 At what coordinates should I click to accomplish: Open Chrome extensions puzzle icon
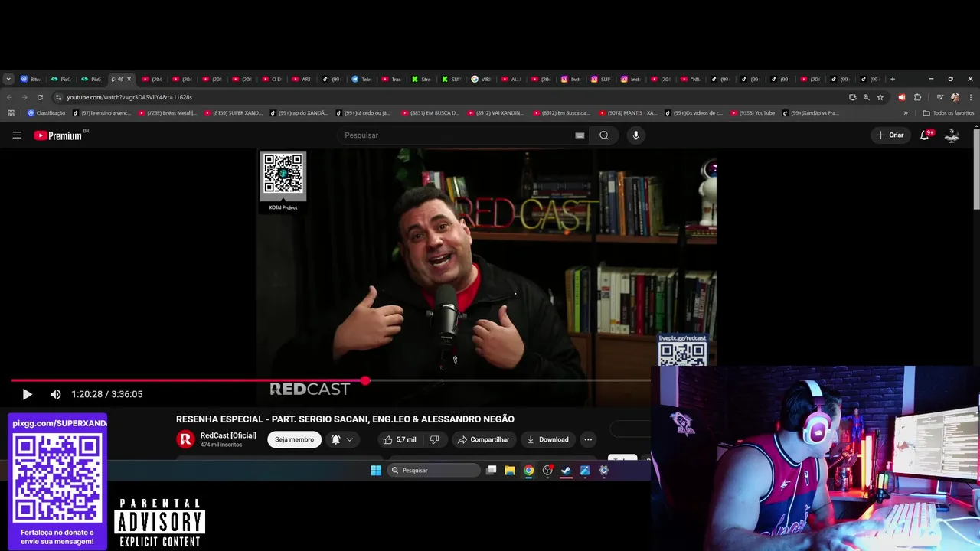[x=917, y=97]
